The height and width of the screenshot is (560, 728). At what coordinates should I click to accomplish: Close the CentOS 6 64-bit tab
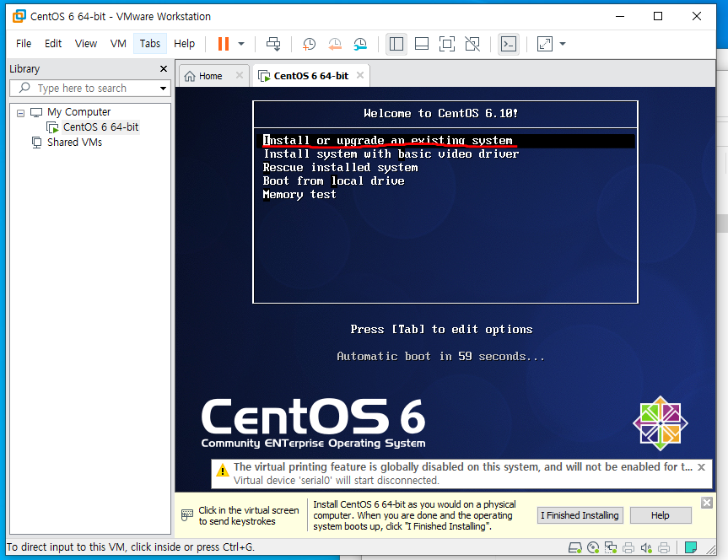click(360, 75)
